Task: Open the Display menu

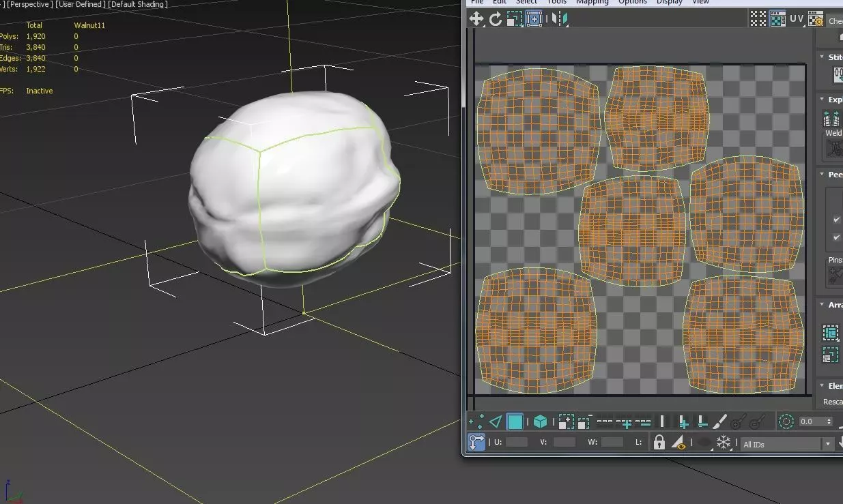Action: click(670, 2)
